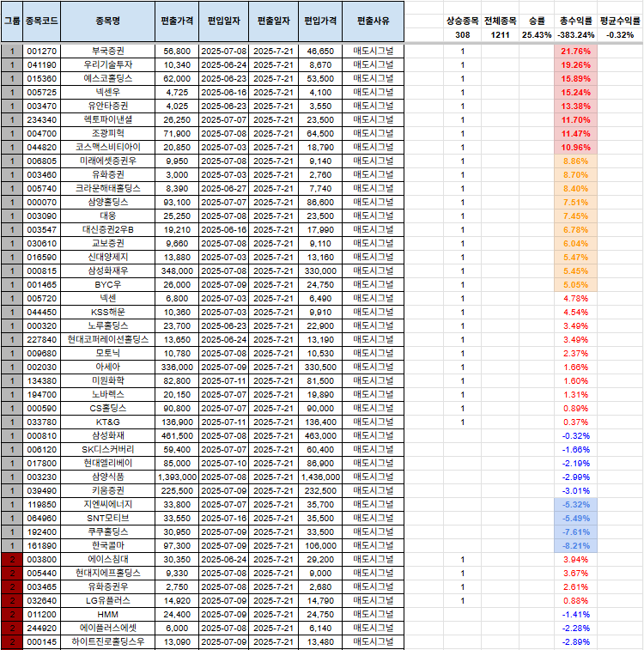Select the 편출일자 header cell
Image resolution: width=644 pixels, height=650 pixels.
click(274, 21)
